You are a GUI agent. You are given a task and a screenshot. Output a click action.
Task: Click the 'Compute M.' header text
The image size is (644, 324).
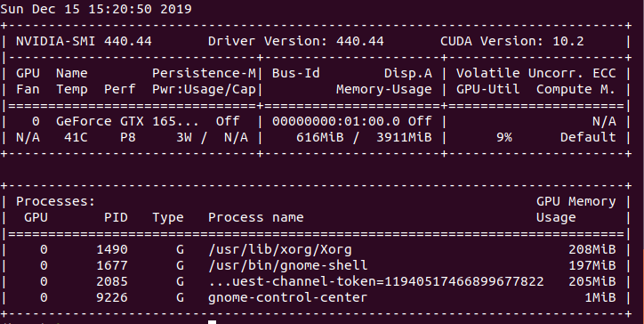click(x=576, y=89)
